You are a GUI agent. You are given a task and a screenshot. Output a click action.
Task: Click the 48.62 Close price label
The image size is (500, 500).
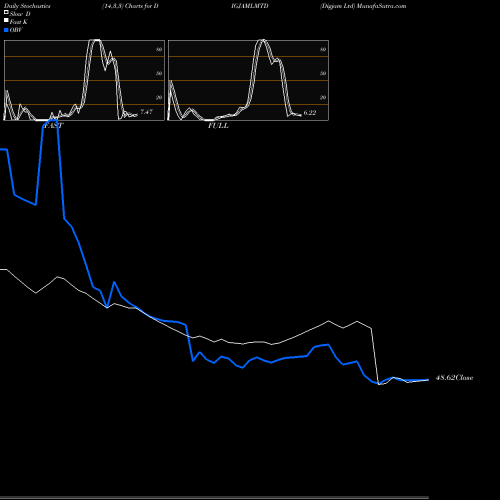[x=455, y=378]
